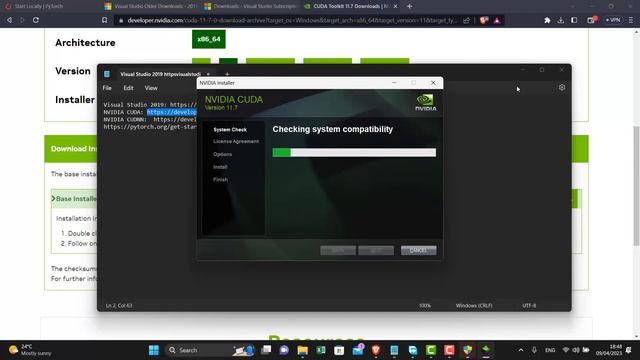
Task: Open browser extensions puzzle icon
Action: tap(547, 20)
